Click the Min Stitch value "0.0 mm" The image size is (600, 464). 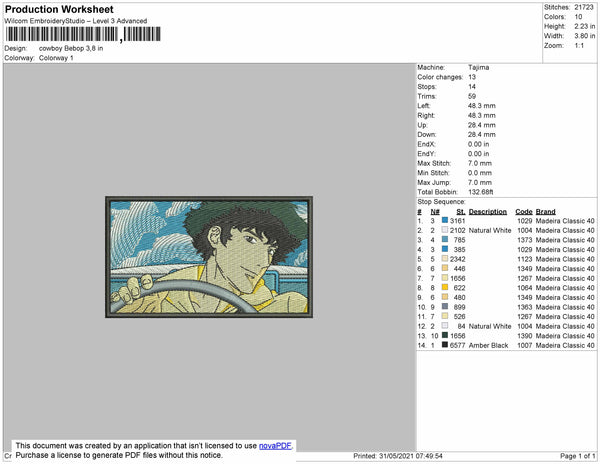480,173
